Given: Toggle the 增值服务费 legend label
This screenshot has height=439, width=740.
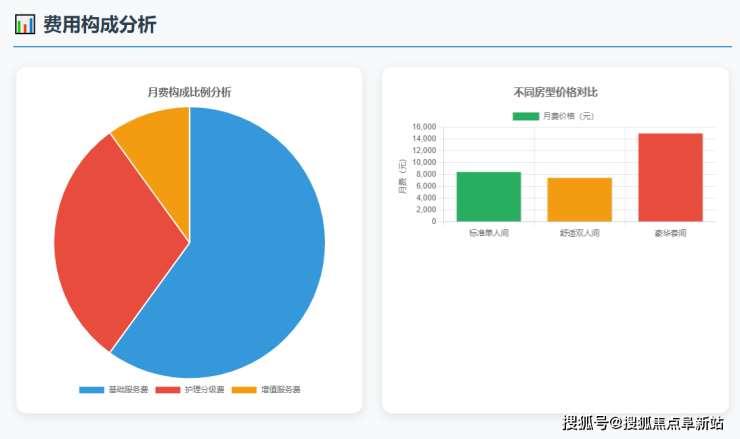Looking at the screenshot, I should point(280,389).
